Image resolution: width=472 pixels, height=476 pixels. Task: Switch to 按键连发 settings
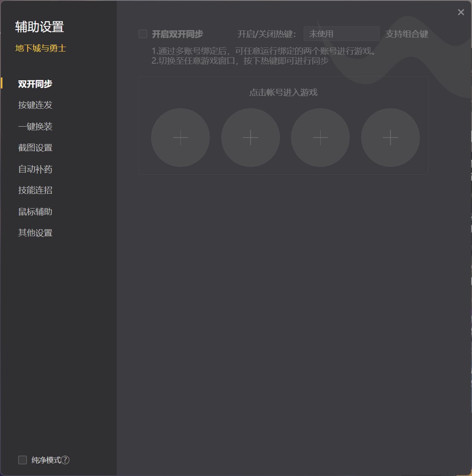[x=35, y=105]
